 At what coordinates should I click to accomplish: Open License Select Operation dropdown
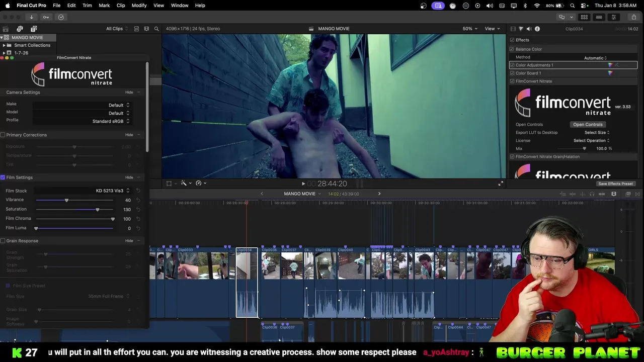592,140
